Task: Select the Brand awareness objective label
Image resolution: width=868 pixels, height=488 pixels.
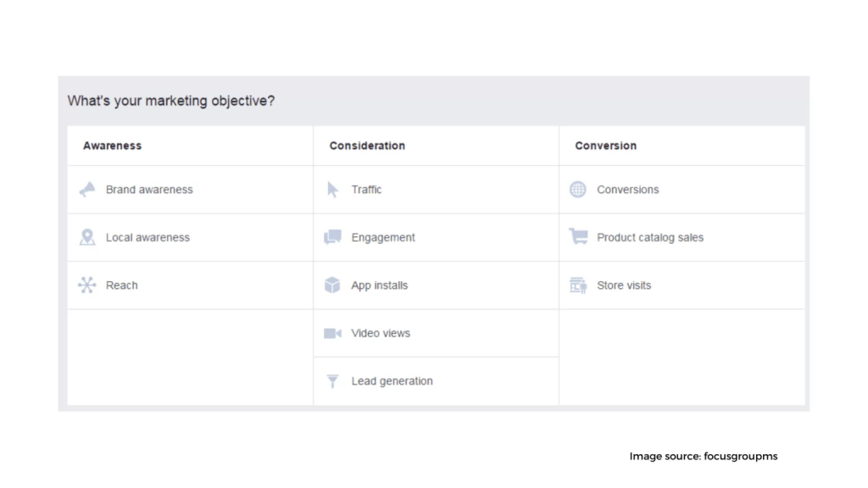Action: pyautogui.click(x=149, y=189)
